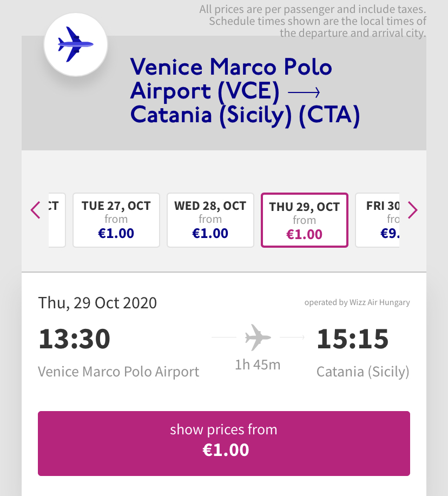
Task: Select the cut-off date card left of TUE 27
Action: 57,220
